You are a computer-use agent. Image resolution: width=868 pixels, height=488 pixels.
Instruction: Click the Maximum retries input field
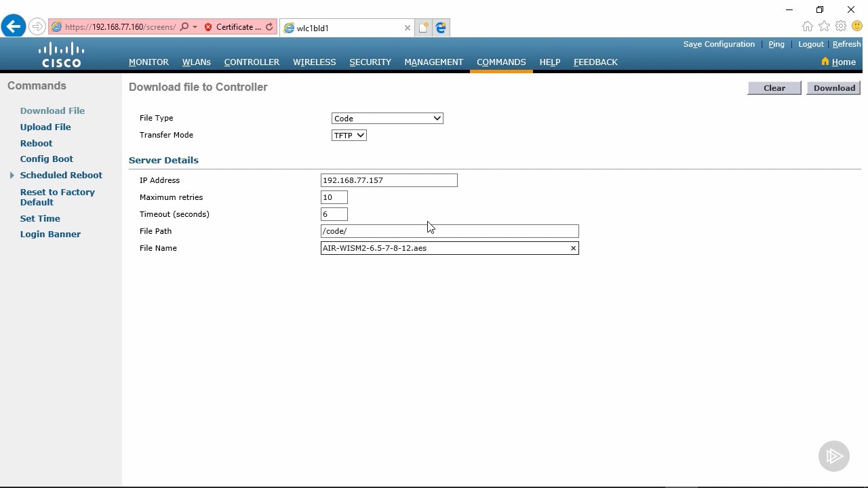click(334, 197)
